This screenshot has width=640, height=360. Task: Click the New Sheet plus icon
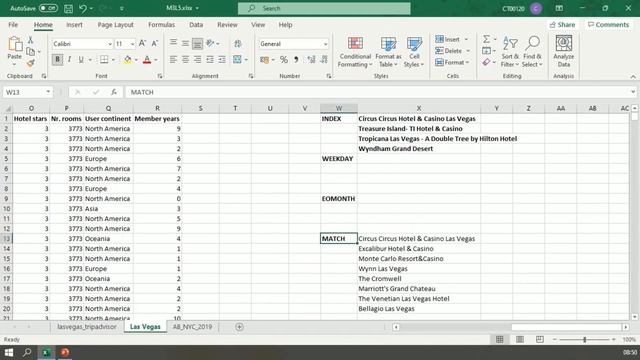click(x=239, y=327)
